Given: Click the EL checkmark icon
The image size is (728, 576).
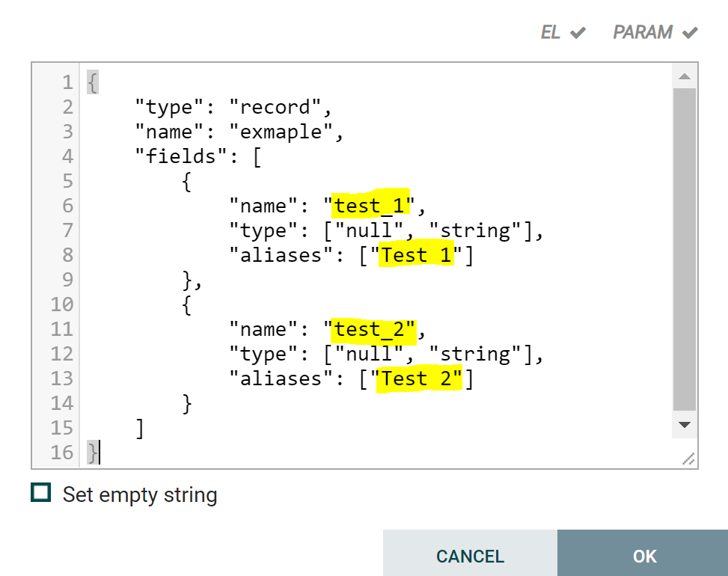Looking at the screenshot, I should coord(578,33).
